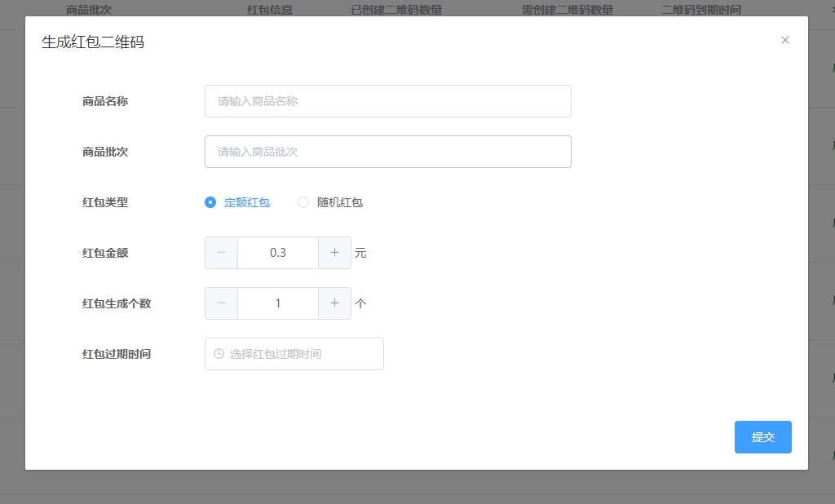Click the 商品名称 input field
The image size is (835, 504).
pos(387,101)
